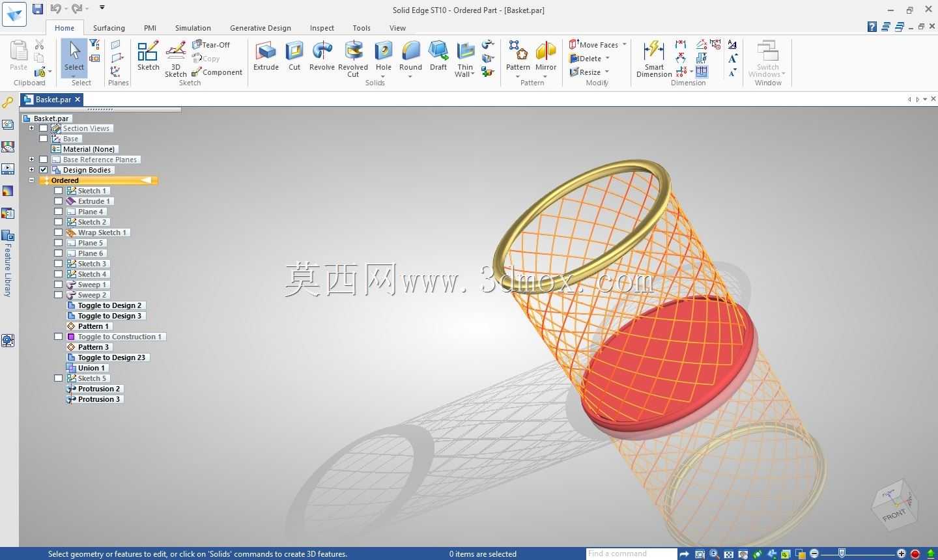The height and width of the screenshot is (560, 938).
Task: Click the Resize button
Action: click(x=585, y=72)
